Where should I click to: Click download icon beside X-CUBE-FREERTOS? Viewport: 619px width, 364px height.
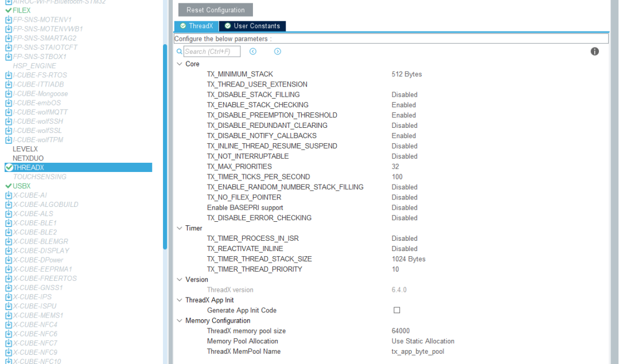[8, 279]
